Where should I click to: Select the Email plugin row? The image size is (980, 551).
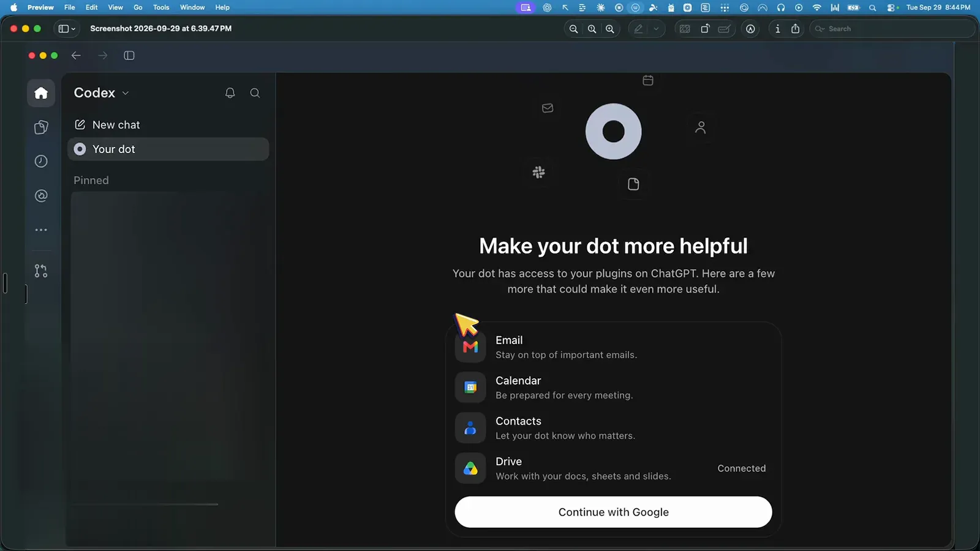pyautogui.click(x=613, y=347)
